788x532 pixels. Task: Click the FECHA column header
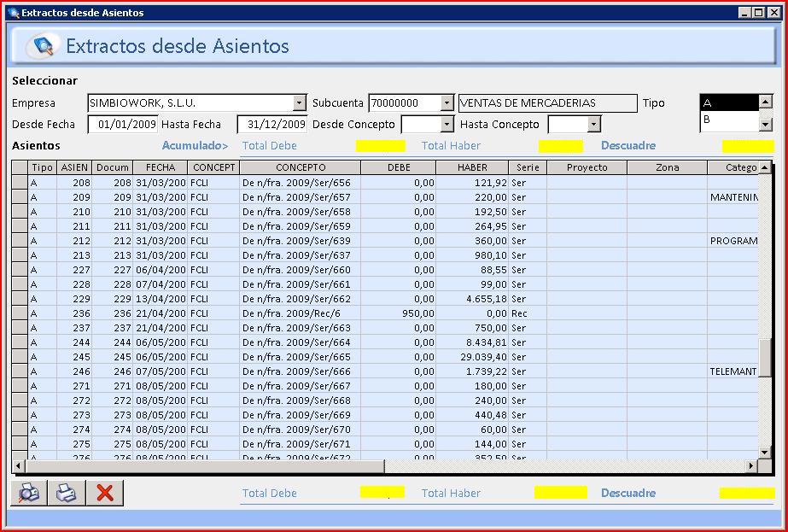tap(161, 167)
